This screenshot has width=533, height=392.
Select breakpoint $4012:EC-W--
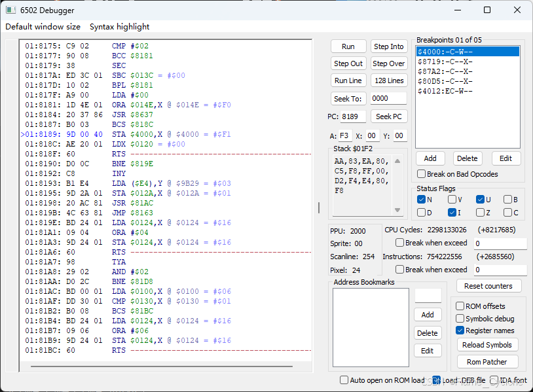[x=468, y=91]
